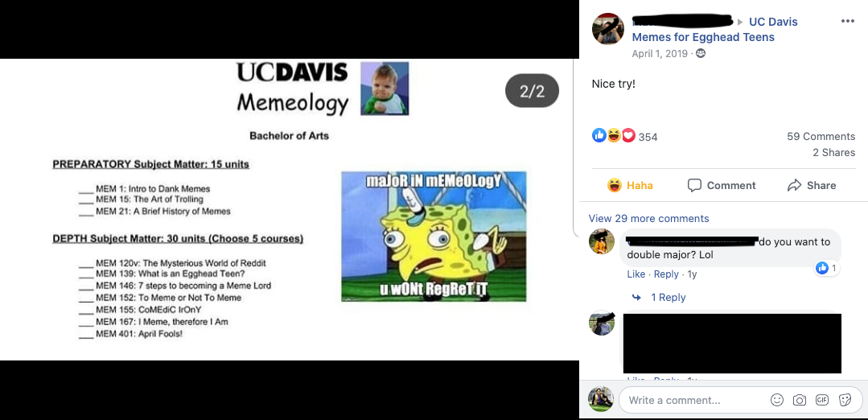The height and width of the screenshot is (420, 868).
Task: Click the SpongeBob memeology meme image
Action: tap(434, 237)
